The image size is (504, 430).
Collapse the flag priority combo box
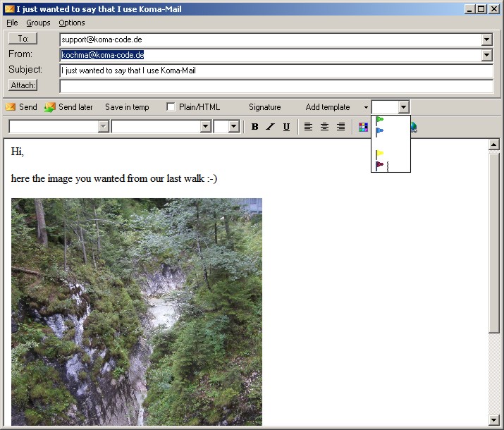(x=403, y=107)
